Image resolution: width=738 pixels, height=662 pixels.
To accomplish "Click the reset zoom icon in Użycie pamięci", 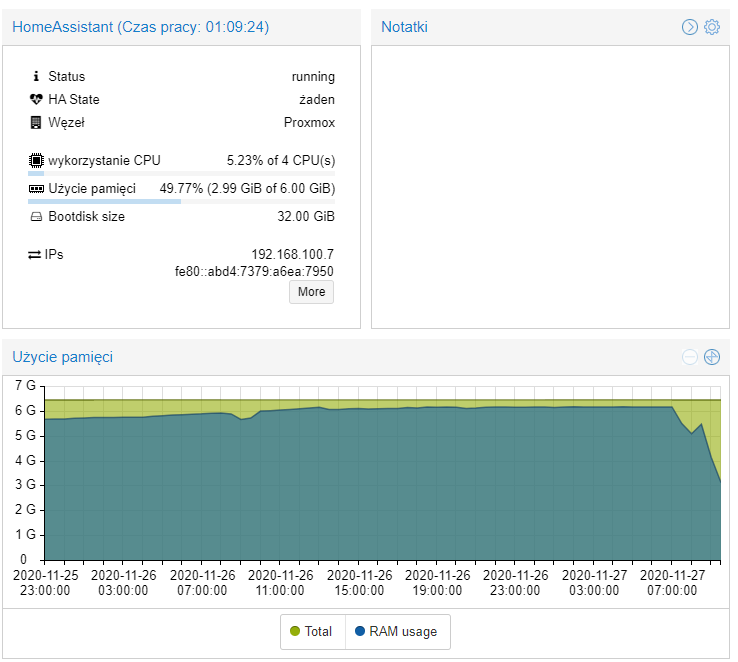I will 712,357.
